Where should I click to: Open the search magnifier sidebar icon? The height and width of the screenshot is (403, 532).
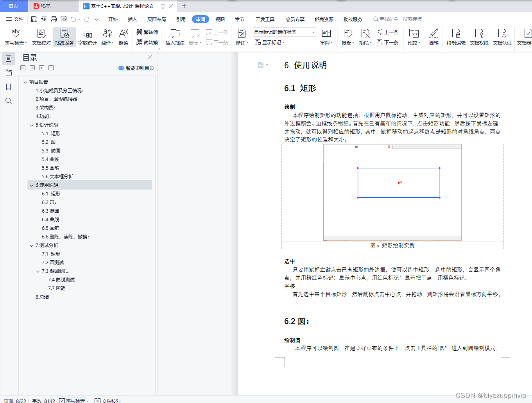coord(9,101)
